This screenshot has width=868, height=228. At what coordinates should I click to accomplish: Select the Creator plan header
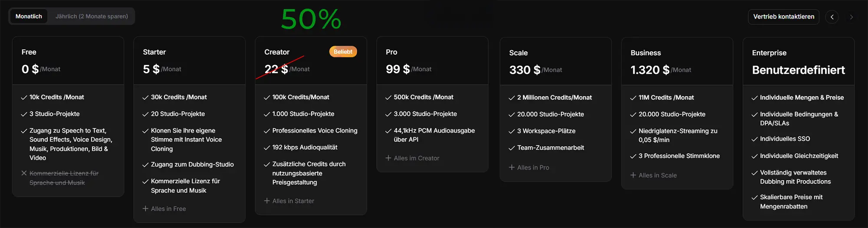click(277, 52)
